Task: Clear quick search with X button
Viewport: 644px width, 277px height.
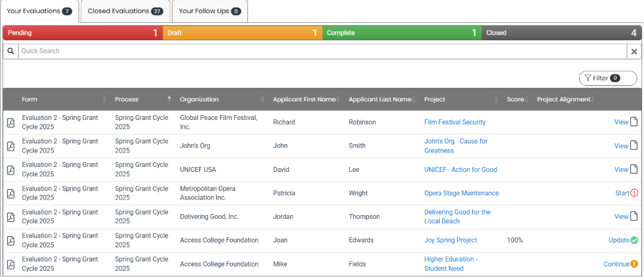Action: [x=634, y=51]
